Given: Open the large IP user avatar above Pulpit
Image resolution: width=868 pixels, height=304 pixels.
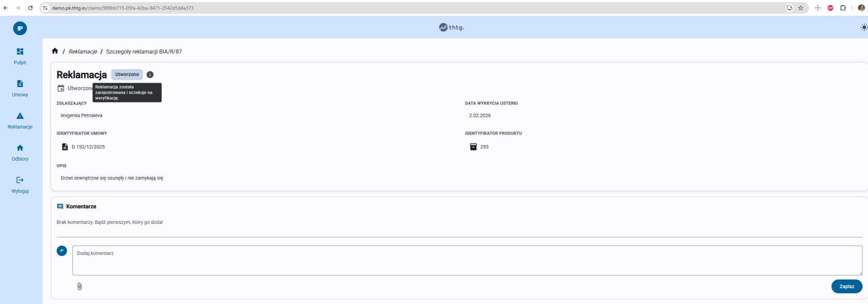Looking at the screenshot, I should click(20, 28).
